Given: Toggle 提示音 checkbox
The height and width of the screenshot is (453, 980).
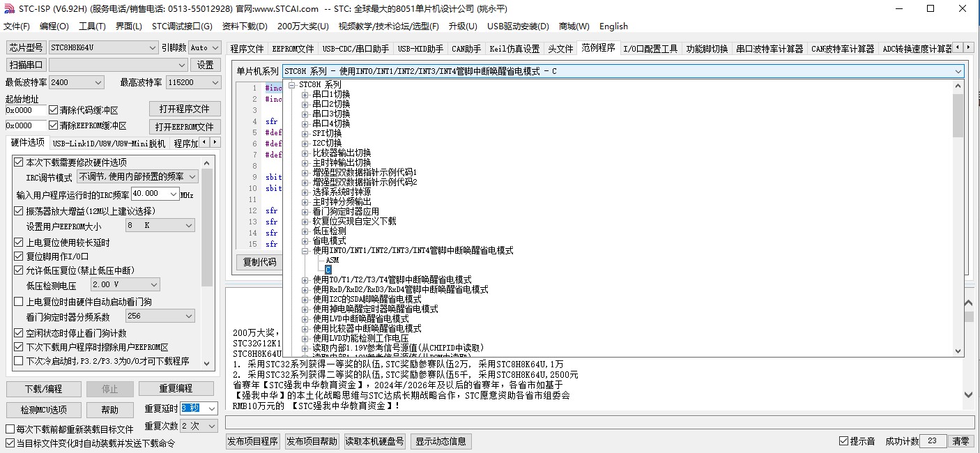Looking at the screenshot, I should [844, 441].
